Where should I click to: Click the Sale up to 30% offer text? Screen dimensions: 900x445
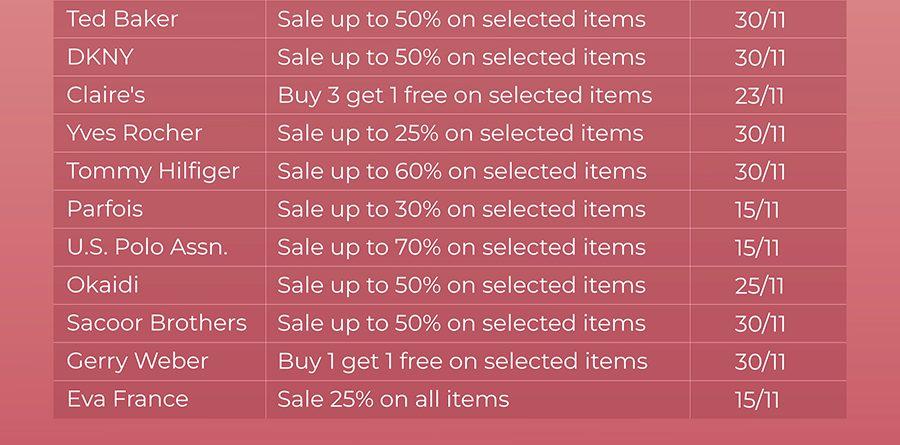(461, 210)
